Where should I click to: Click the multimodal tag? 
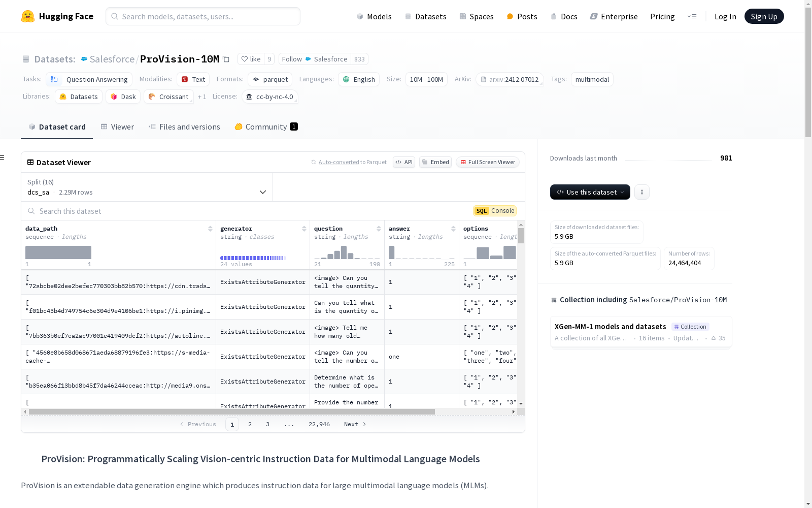(592, 79)
